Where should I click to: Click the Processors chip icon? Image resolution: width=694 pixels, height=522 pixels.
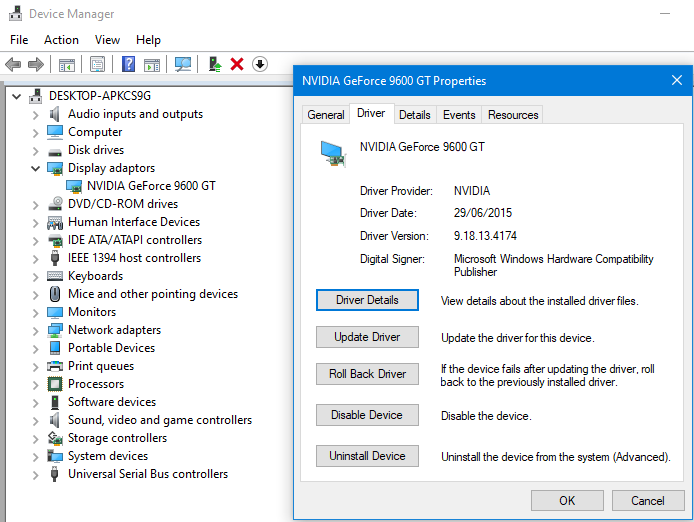tap(55, 384)
